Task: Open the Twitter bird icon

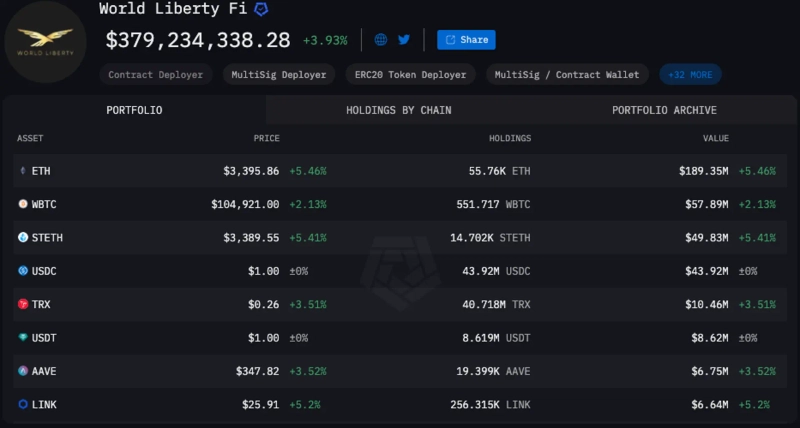Action: pos(404,40)
